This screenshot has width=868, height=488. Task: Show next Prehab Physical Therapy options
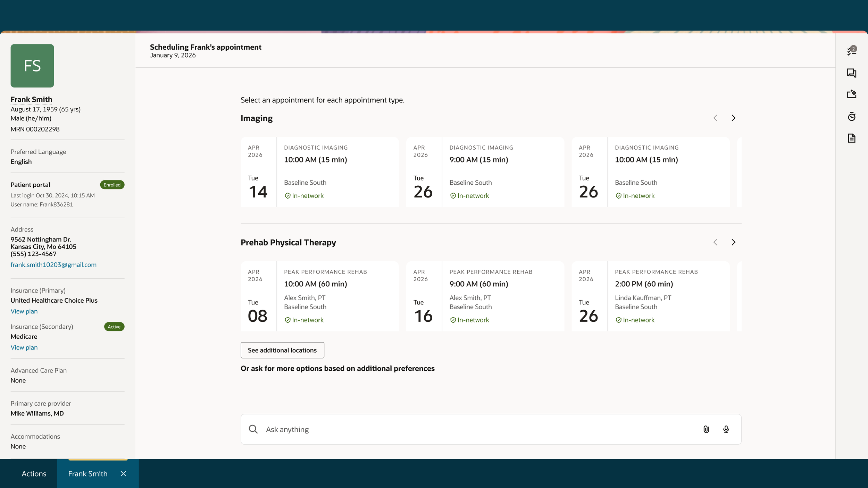pos(733,242)
